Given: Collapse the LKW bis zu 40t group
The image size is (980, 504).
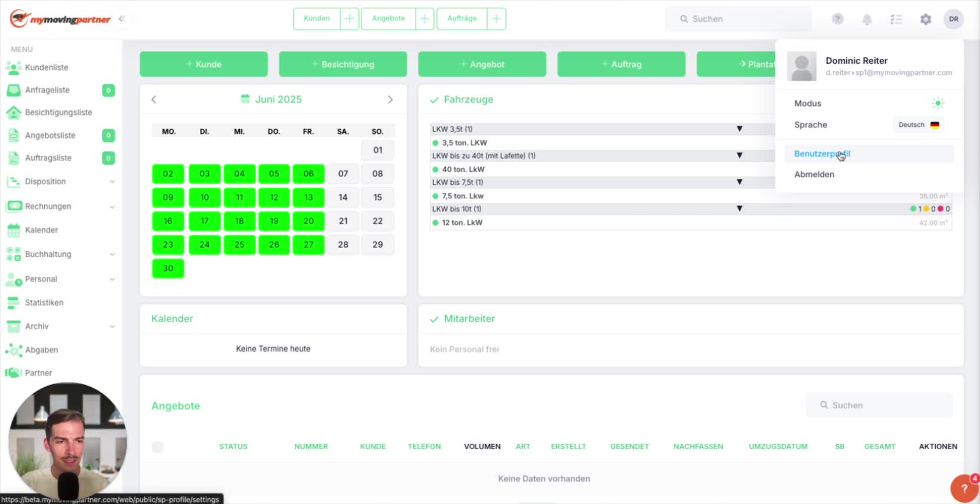Looking at the screenshot, I should pos(739,156).
